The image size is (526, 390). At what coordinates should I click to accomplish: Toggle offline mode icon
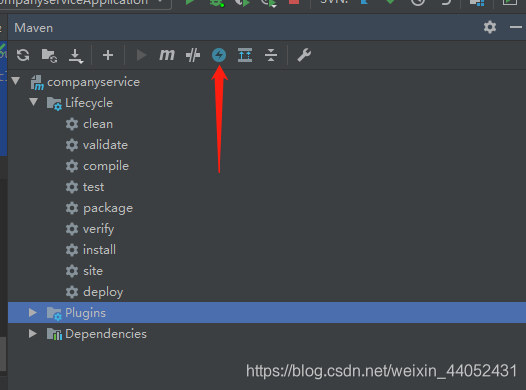coord(193,55)
